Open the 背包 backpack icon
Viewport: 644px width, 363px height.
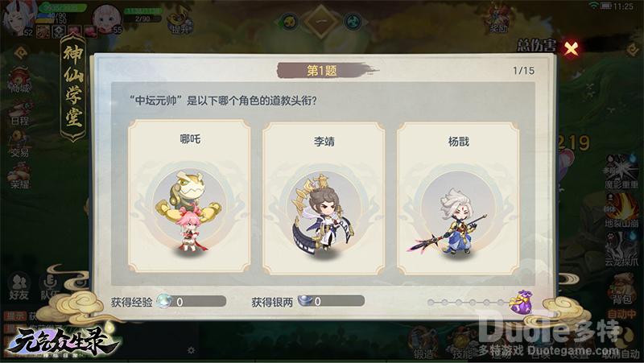click(x=621, y=290)
